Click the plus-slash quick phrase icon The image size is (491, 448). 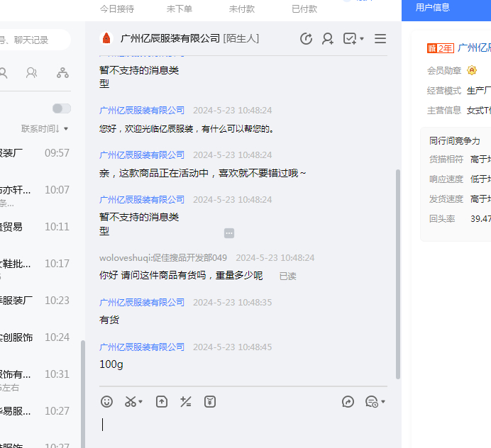[x=186, y=402]
